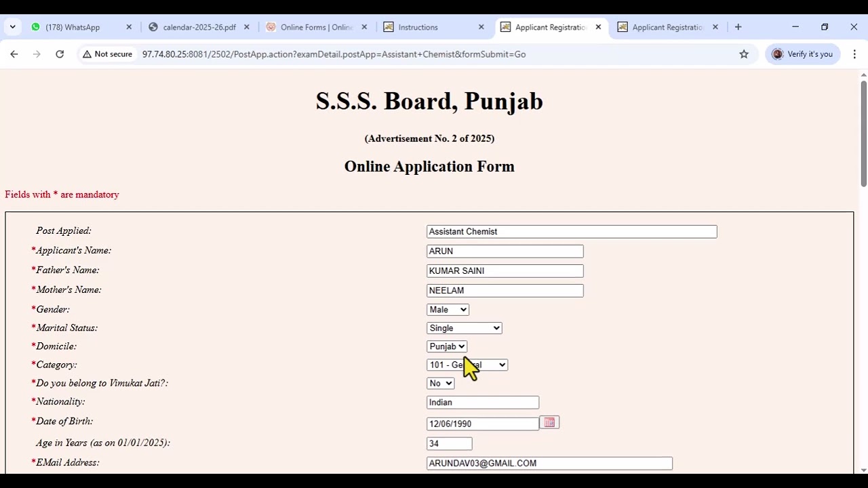Image resolution: width=868 pixels, height=488 pixels.
Task: Click the Age in Years field
Action: pyautogui.click(x=450, y=444)
